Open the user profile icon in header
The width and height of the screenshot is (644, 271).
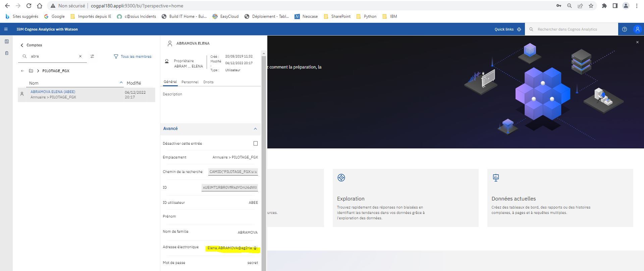637,29
